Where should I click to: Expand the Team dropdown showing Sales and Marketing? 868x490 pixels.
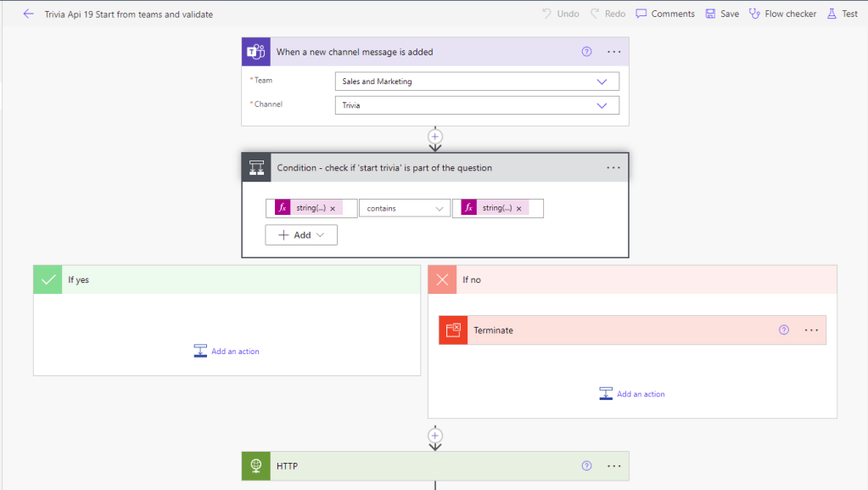coord(602,82)
